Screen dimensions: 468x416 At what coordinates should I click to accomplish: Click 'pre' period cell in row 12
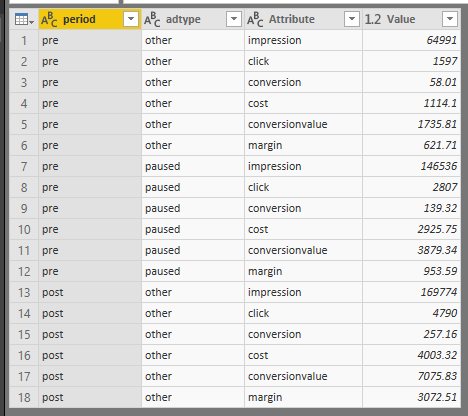pyautogui.click(x=50, y=272)
